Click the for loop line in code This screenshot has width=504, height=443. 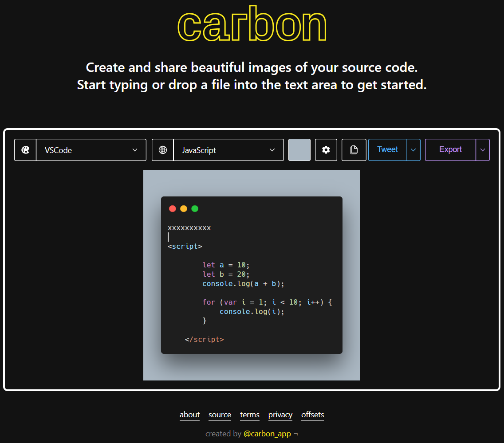[x=267, y=302]
